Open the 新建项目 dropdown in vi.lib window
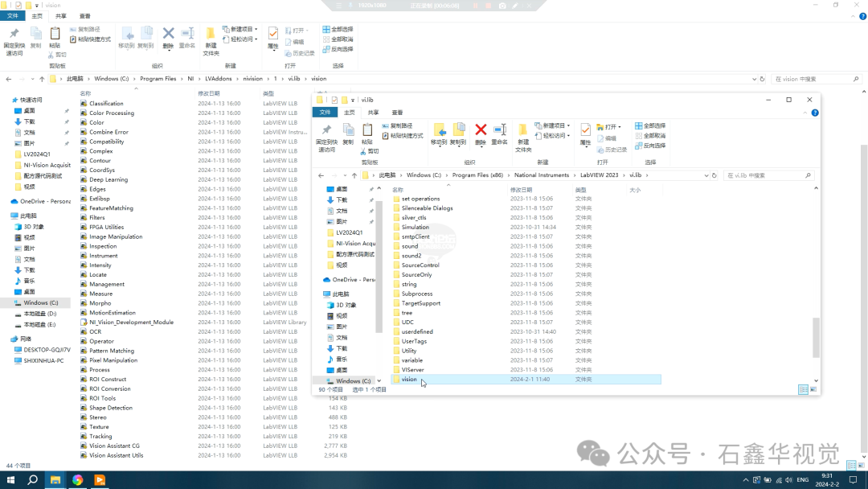This screenshot has width=868, height=489. 552,125
